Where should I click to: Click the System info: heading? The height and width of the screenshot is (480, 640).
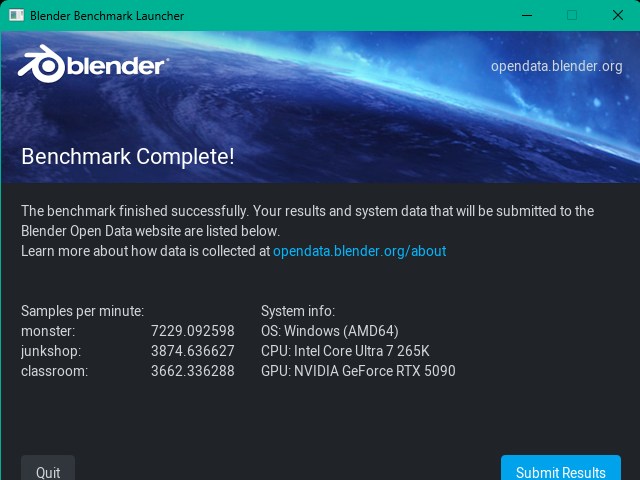click(x=298, y=311)
